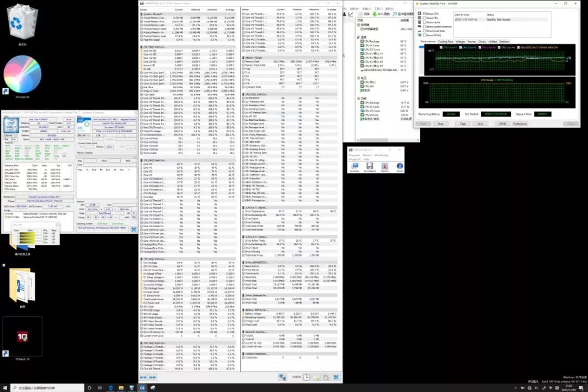Open the Program menu in HWiNFO64

click(354, 155)
